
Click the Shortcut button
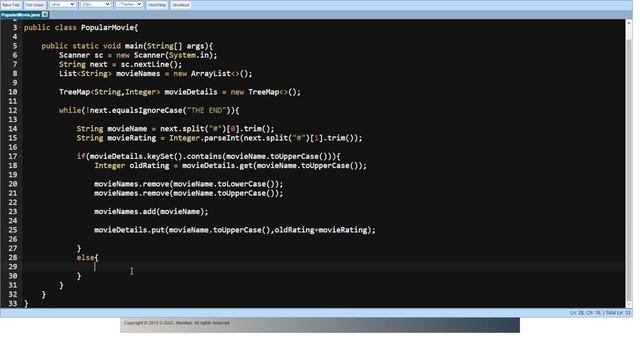(181, 5)
